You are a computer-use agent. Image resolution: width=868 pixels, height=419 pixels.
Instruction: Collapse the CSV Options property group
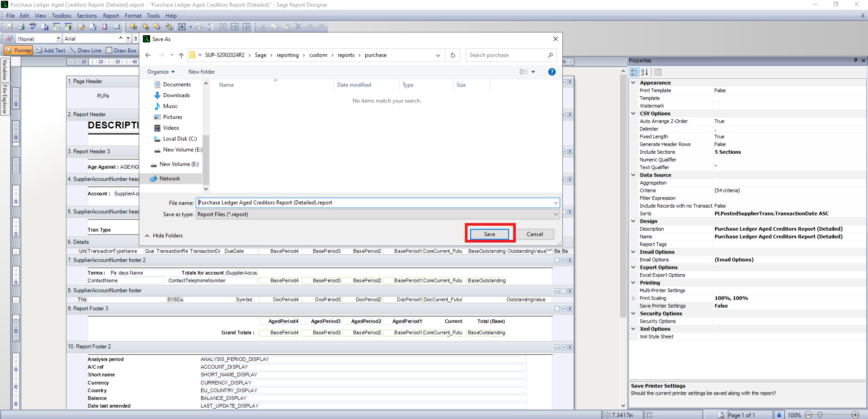click(633, 113)
